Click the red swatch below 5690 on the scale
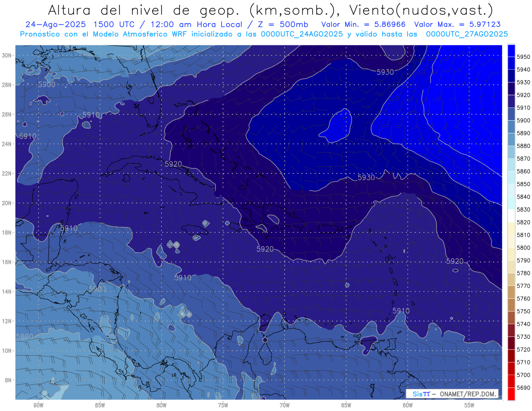 (511, 394)
